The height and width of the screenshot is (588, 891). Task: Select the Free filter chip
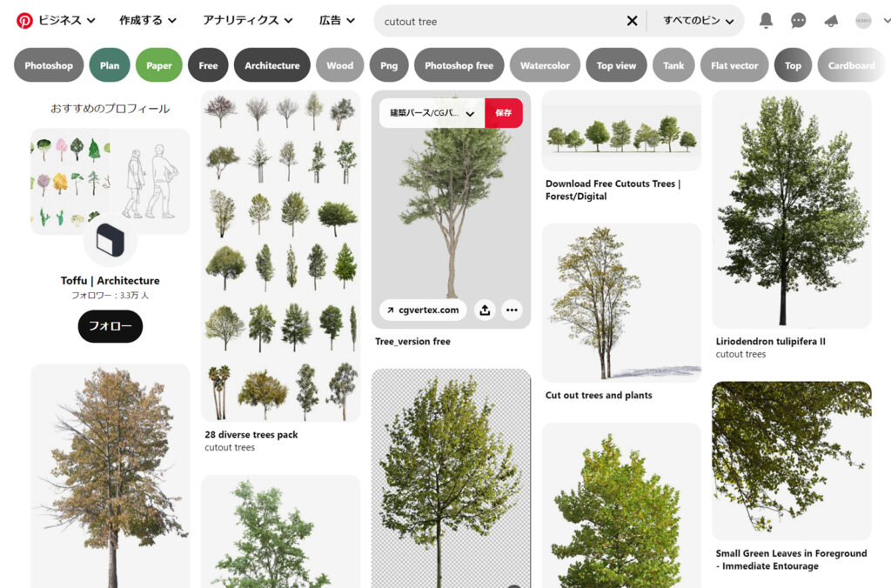pyautogui.click(x=208, y=65)
